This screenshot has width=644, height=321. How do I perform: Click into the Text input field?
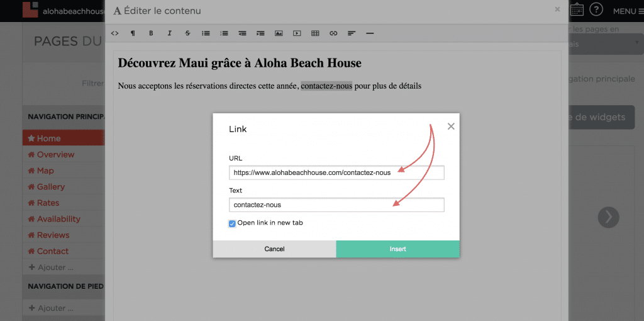click(337, 205)
